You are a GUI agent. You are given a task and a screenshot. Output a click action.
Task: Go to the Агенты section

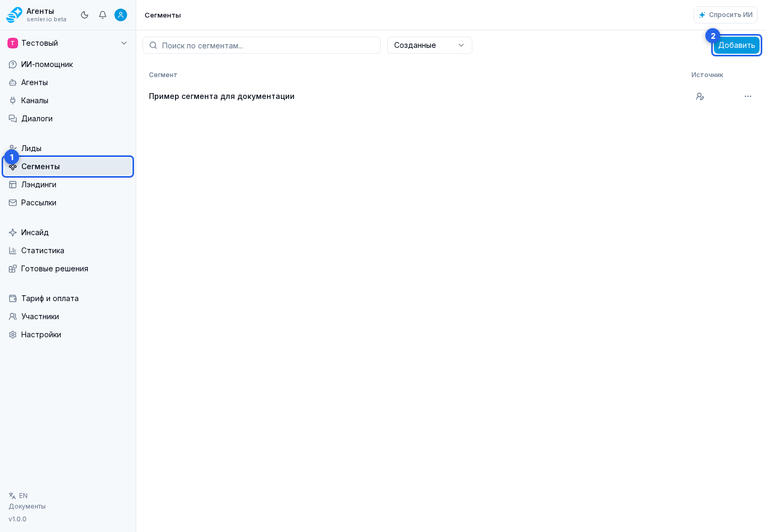point(68,82)
